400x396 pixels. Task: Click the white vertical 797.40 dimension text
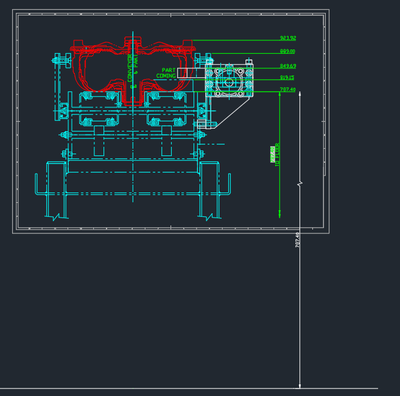click(297, 240)
